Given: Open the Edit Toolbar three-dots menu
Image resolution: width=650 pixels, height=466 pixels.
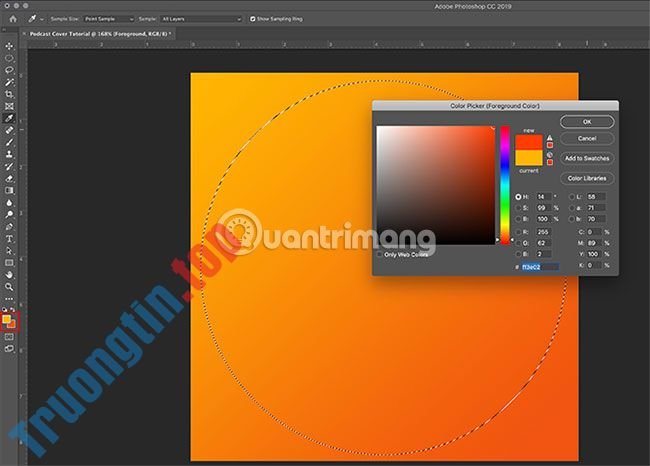Looking at the screenshot, I should tap(9, 299).
